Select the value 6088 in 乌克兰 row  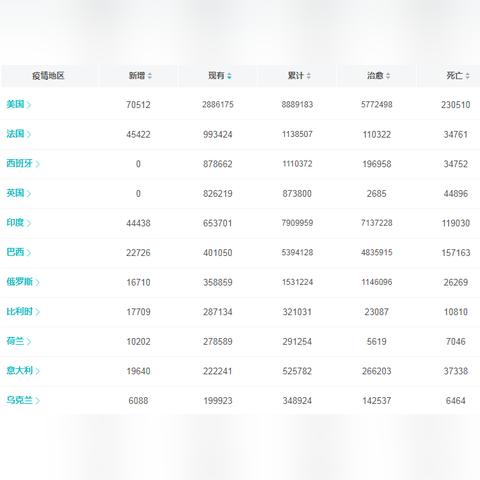[138, 401]
